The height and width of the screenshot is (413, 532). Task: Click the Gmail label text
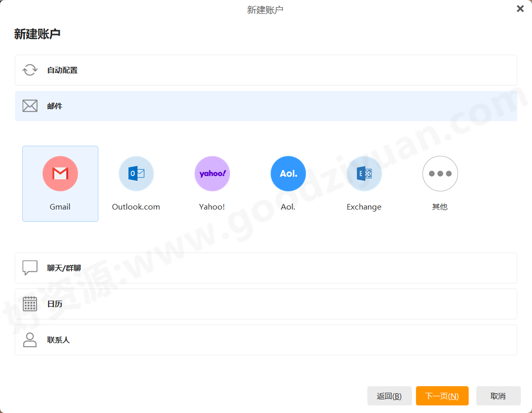(x=60, y=206)
